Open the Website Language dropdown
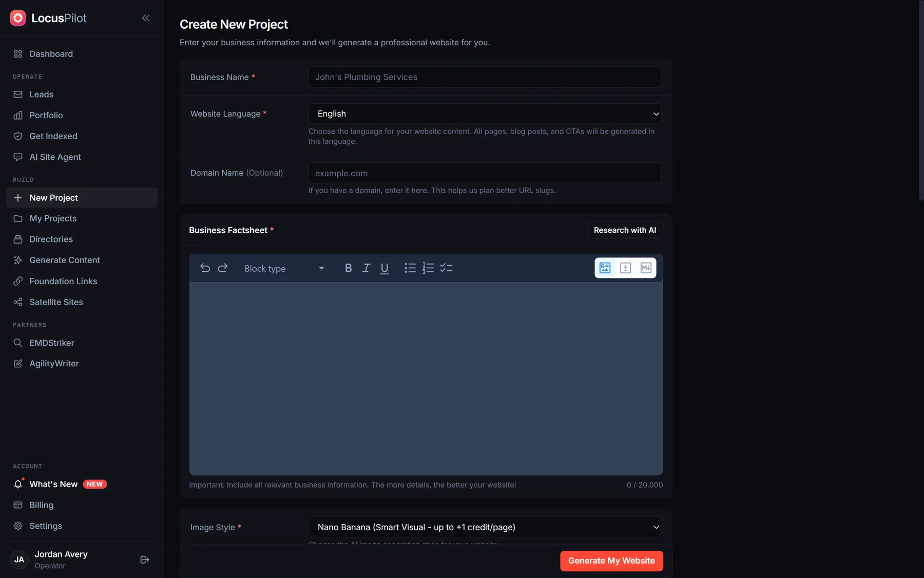The image size is (924, 578). (x=485, y=114)
